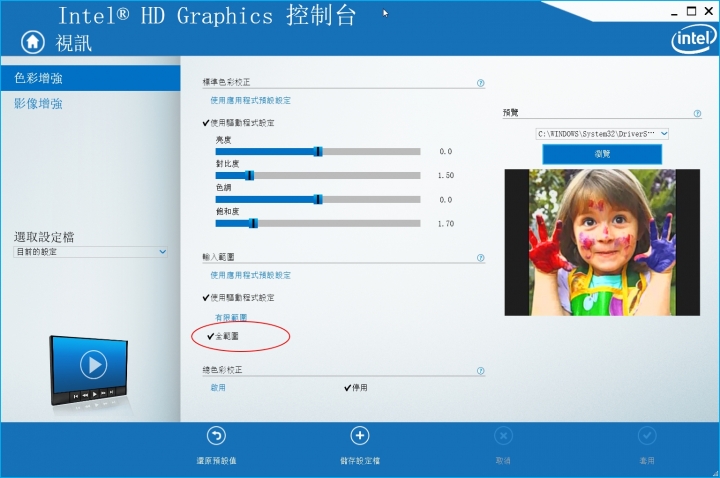Screen dimensions: 720x478
Task: Click the home icon beside 視訊
Action: coord(33,42)
